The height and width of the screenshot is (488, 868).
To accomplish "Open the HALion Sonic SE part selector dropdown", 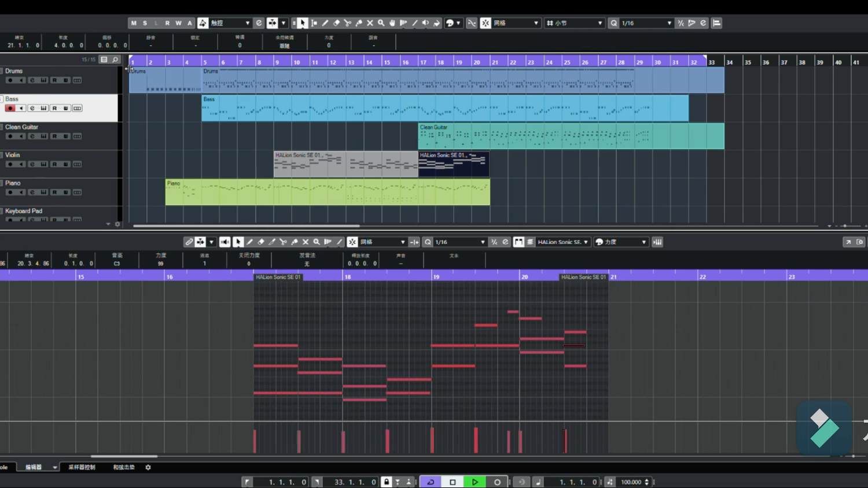I will (563, 242).
